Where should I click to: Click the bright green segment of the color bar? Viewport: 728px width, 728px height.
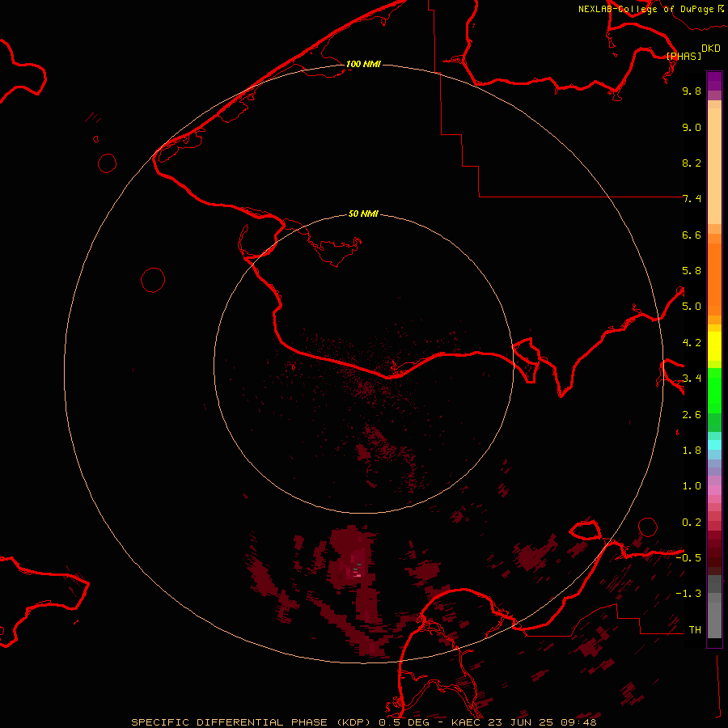[714, 391]
